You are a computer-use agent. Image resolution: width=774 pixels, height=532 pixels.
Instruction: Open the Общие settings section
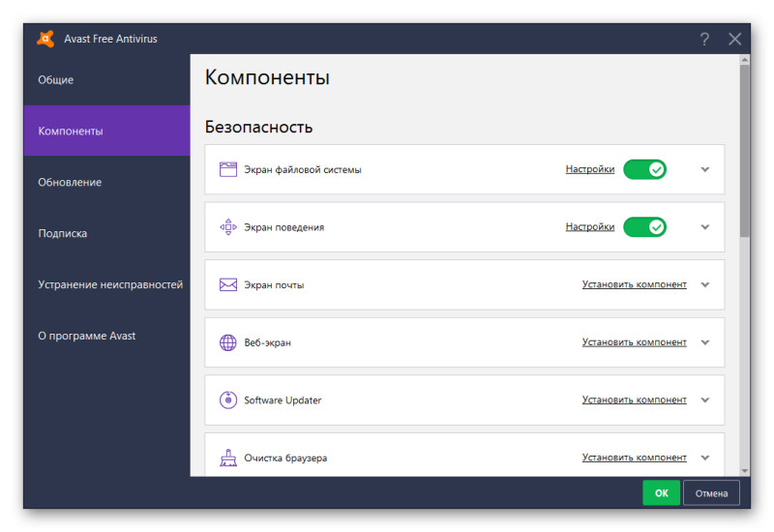106,80
